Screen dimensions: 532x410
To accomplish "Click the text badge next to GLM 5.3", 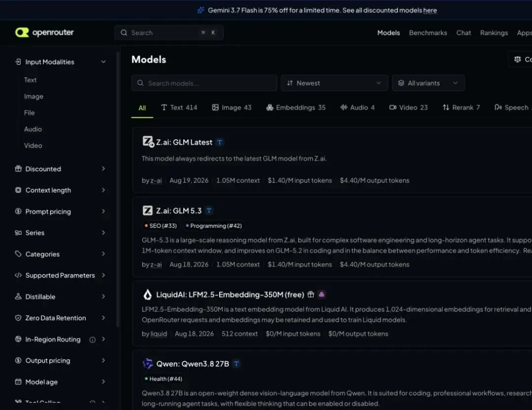I will (209, 211).
